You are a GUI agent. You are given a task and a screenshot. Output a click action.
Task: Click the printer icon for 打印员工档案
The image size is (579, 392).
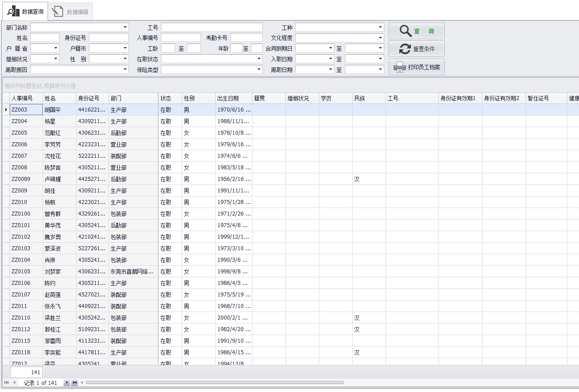click(x=399, y=67)
